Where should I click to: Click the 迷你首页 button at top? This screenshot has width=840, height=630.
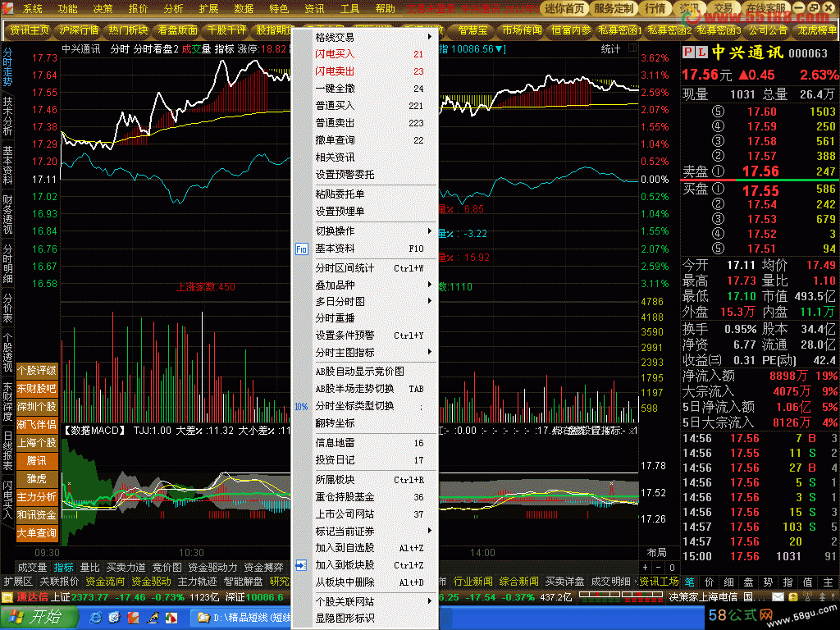pyautogui.click(x=564, y=8)
